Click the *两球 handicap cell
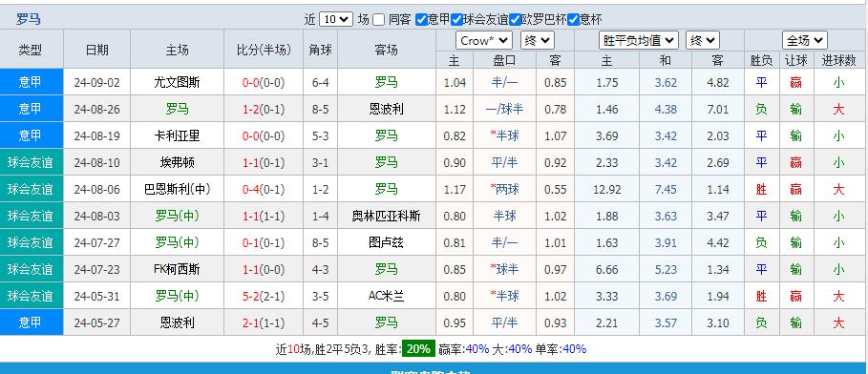The image size is (868, 374). click(x=504, y=189)
